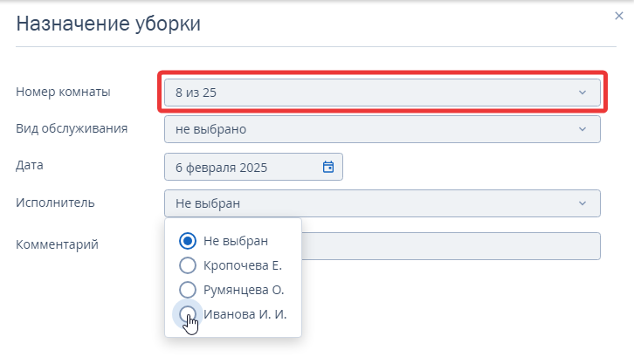Select the Не выбран radio option
The height and width of the screenshot is (364, 634).
(x=188, y=241)
